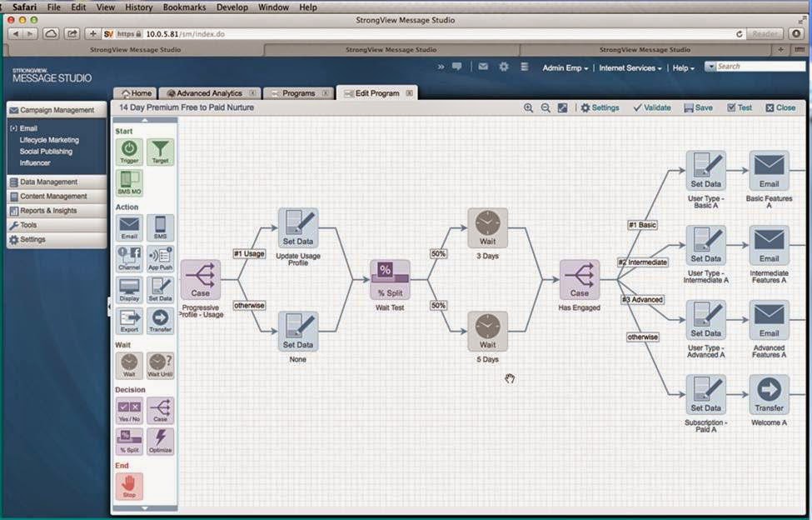Select the Trigger tool in the palette
Image resolution: width=812 pixels, height=520 pixels.
[x=129, y=152]
